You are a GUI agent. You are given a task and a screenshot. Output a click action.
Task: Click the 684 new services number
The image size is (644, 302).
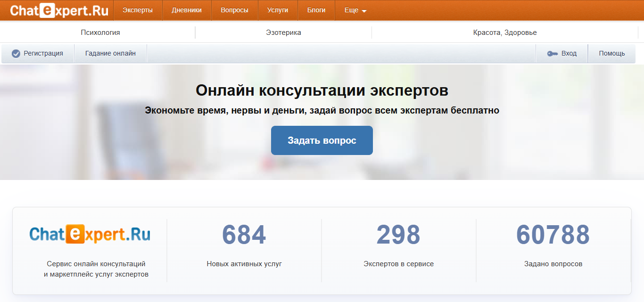tap(244, 235)
